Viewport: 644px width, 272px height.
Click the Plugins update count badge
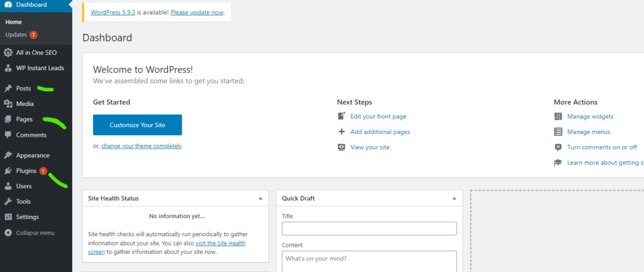coord(43,171)
